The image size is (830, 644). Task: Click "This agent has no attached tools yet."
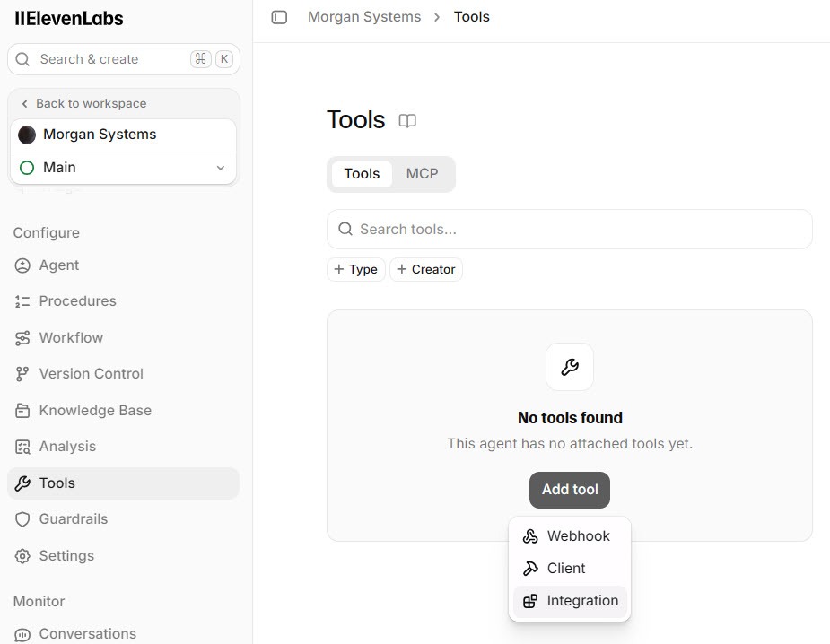[x=570, y=443]
